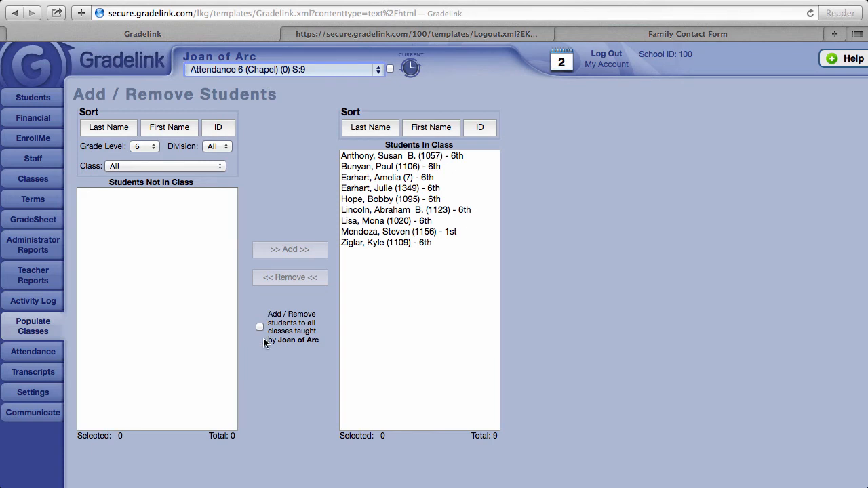Viewport: 868px width, 488px height.
Task: Select Bunyan, Paul (1106) - 6th
Action: click(419, 167)
